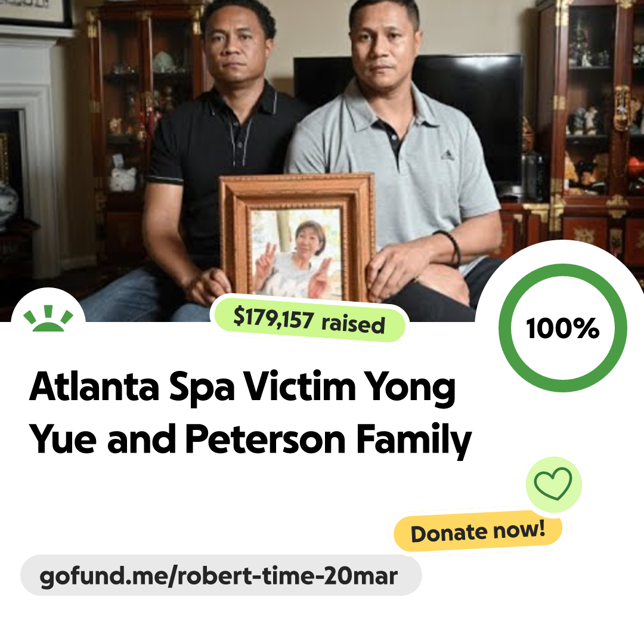Click the Donate now! button
The image size is (644, 644).
coord(478,531)
